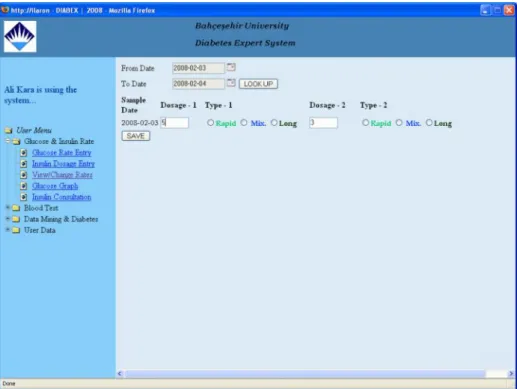Screen dimensions: 517x389
Task: Click the LOOK UP button
Action: pyautogui.click(x=258, y=84)
